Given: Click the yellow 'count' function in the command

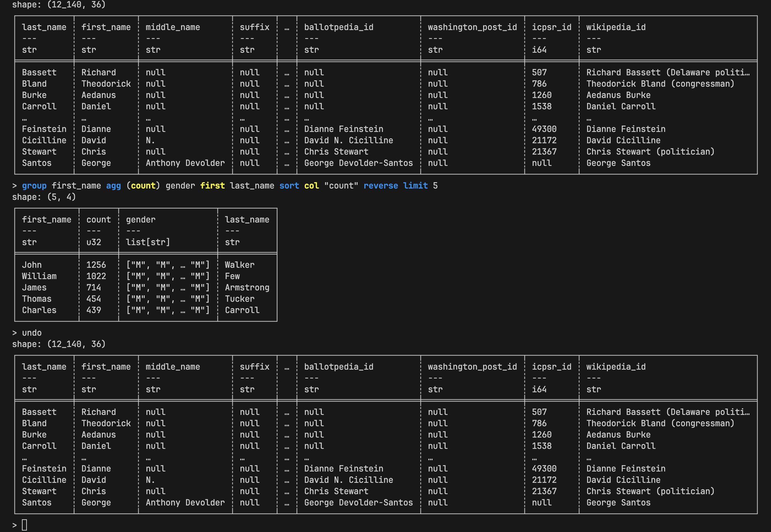Looking at the screenshot, I should 143,186.
